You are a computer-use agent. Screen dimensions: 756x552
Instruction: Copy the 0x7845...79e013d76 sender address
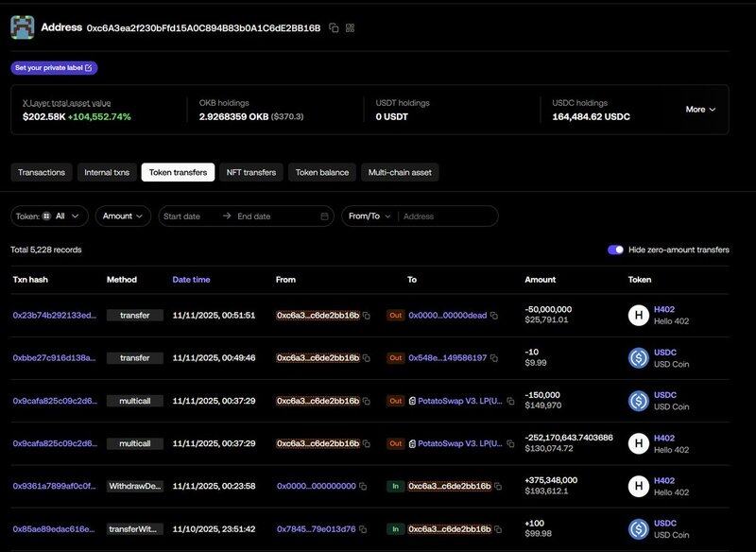[363, 529]
